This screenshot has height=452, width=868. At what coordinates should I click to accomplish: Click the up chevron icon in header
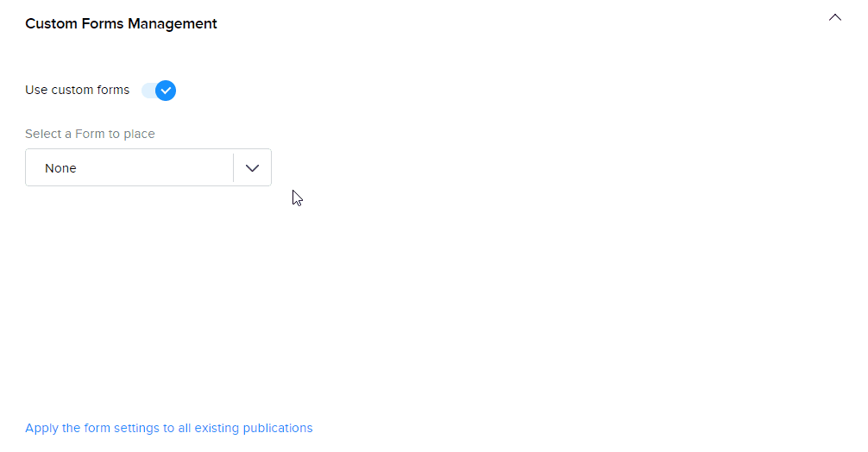pos(834,17)
